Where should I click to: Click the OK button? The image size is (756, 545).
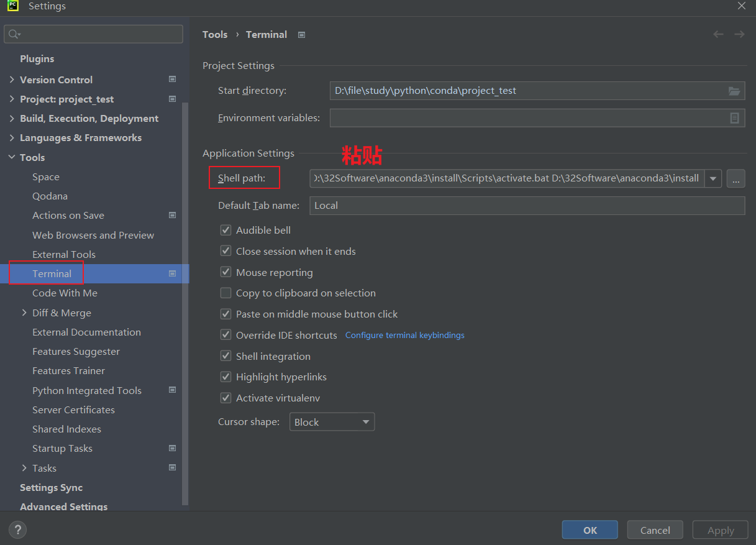pos(590,530)
